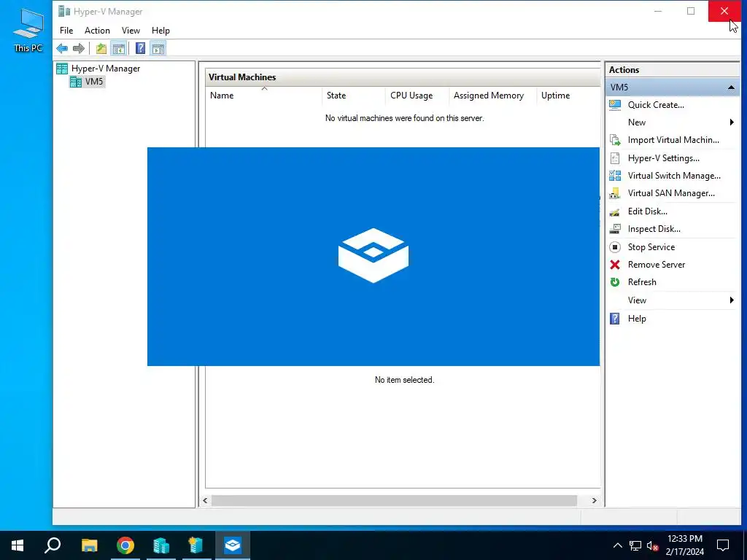
Task: Toggle the console tree toolbar icon
Action: click(119, 48)
